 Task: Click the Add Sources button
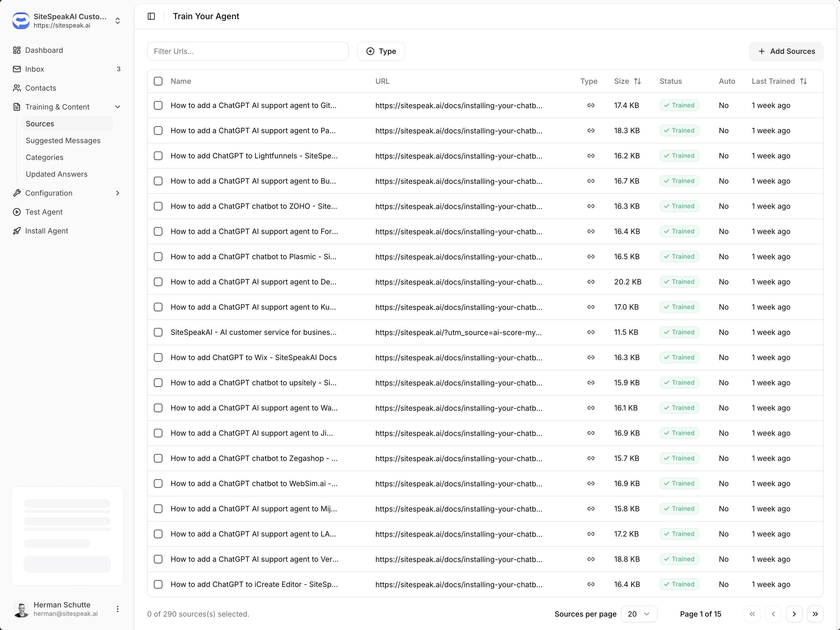[x=786, y=51]
